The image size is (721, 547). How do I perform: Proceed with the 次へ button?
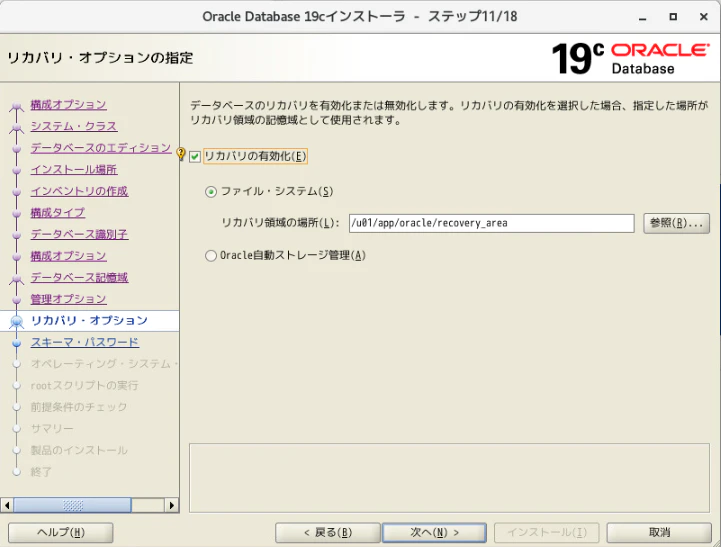pos(435,533)
